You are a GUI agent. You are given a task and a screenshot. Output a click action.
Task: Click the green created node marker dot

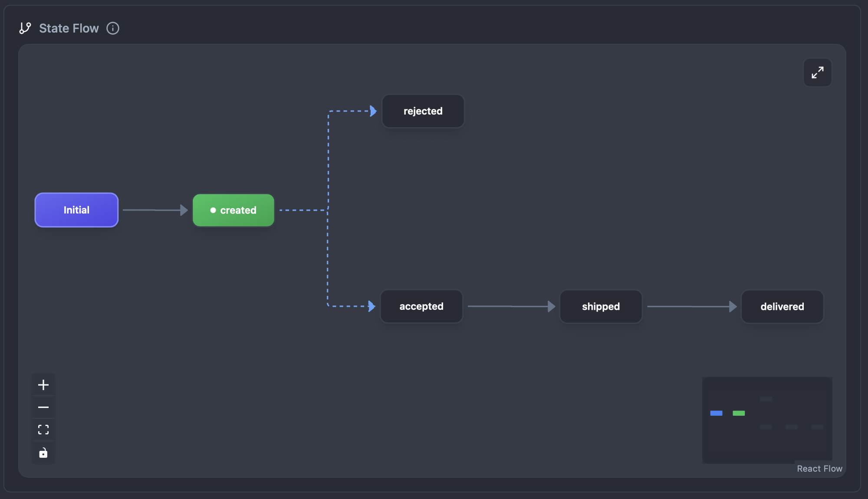[x=213, y=210]
